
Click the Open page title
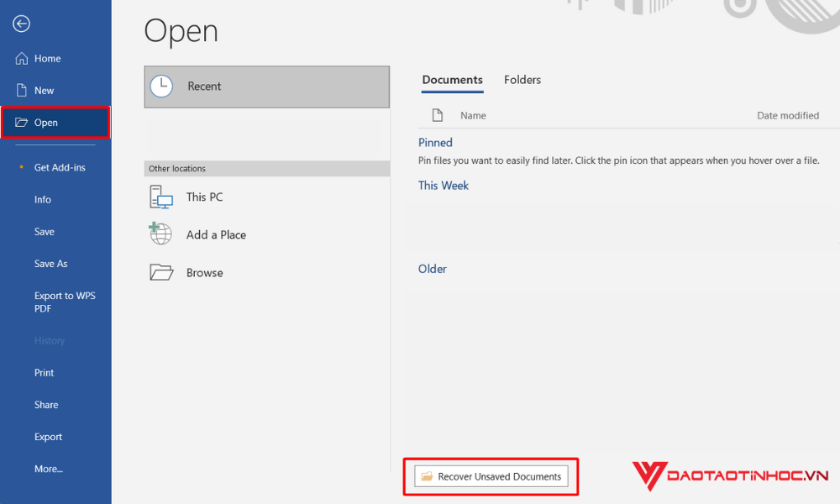tap(181, 32)
